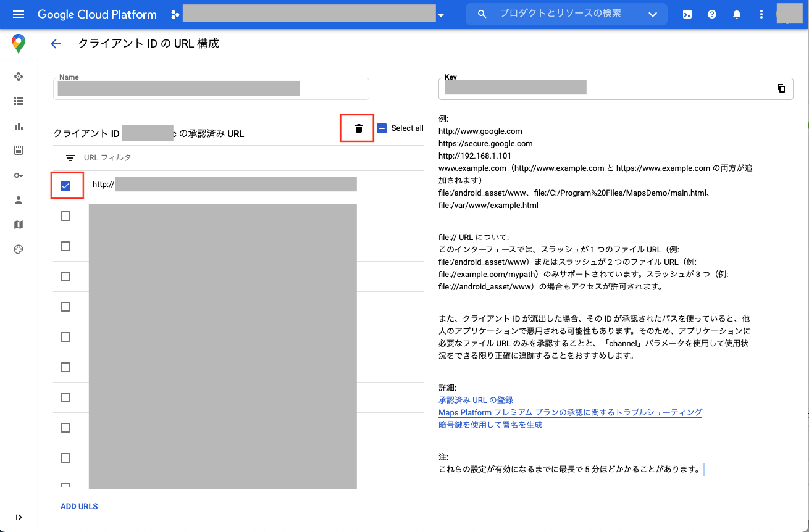Click the project selector hexagon icon
Image resolution: width=809 pixels, height=532 pixels.
pyautogui.click(x=175, y=14)
